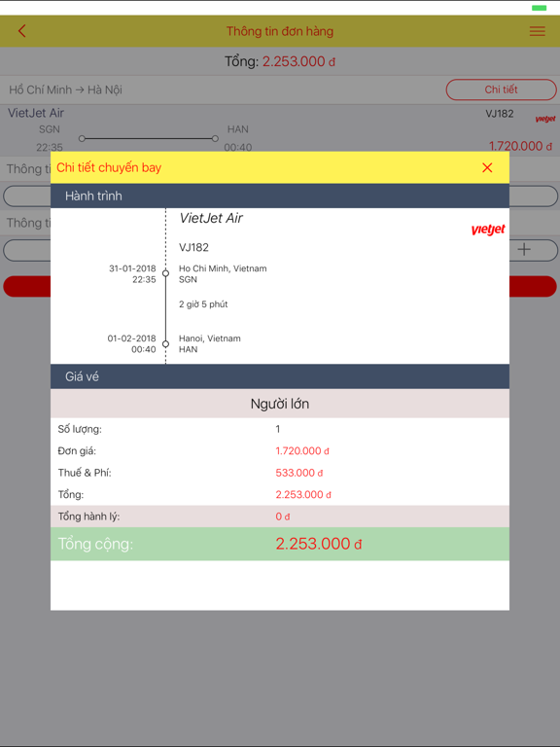This screenshot has height=747, width=560.
Task: Open the hamburger menu icon
Action: pyautogui.click(x=537, y=31)
